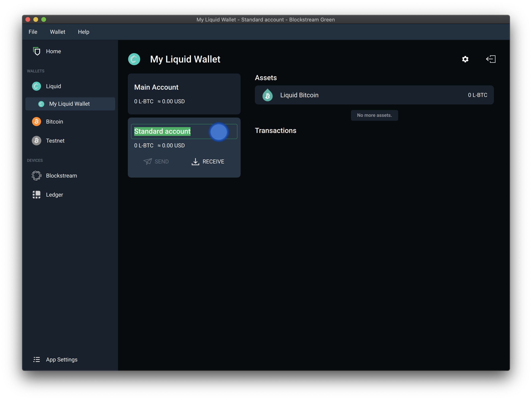Click the Blockstream device icon

tap(37, 176)
